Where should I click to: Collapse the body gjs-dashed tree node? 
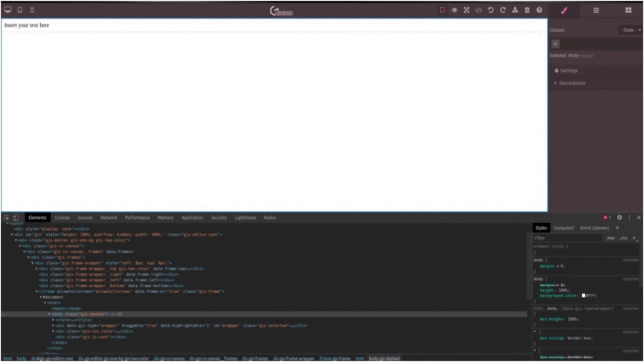[x=49, y=314]
